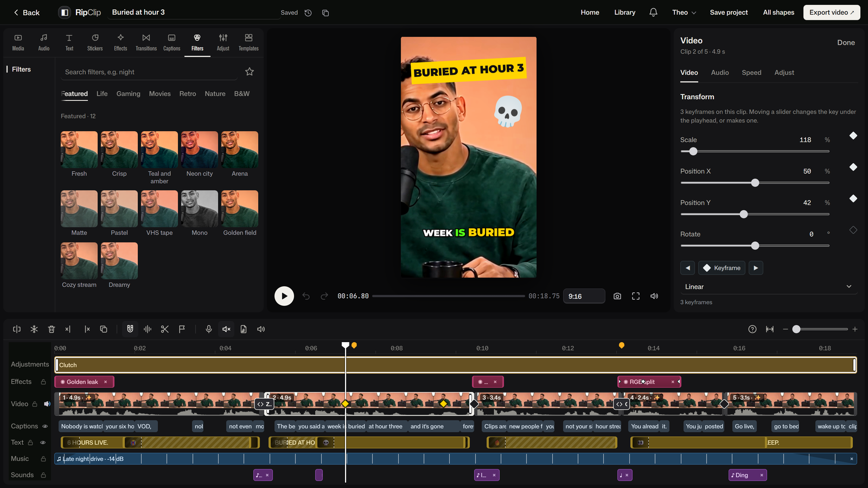Screen dimensions: 868x488
Task: Open the Stickers tool panel
Action: tap(95, 42)
